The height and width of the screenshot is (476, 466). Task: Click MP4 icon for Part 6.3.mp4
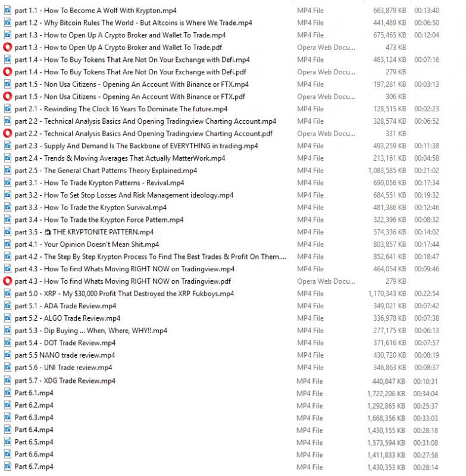tap(8, 418)
